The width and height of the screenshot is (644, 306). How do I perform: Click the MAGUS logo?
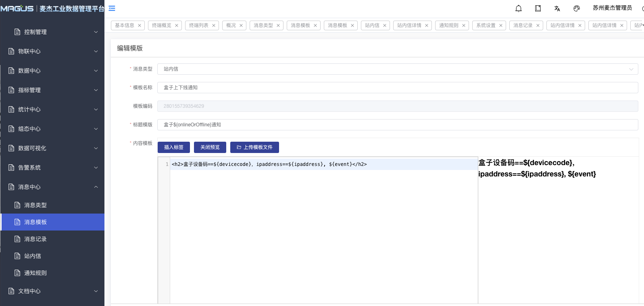17,8
